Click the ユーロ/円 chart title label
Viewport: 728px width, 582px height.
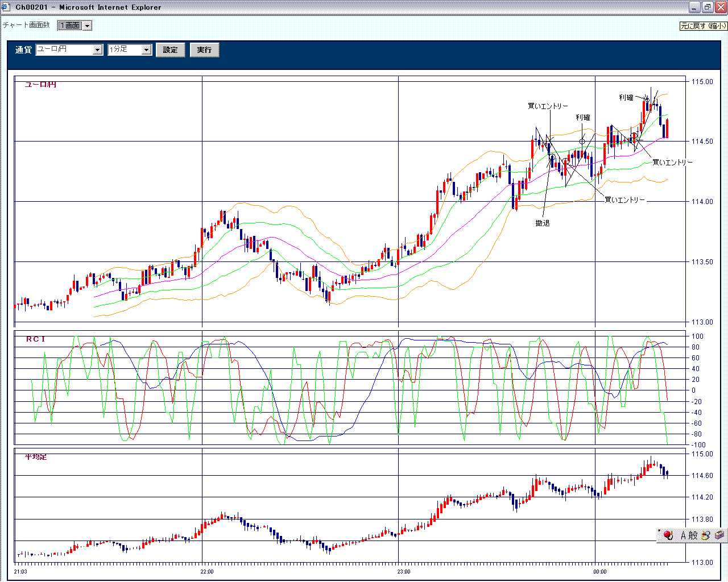tap(40, 85)
